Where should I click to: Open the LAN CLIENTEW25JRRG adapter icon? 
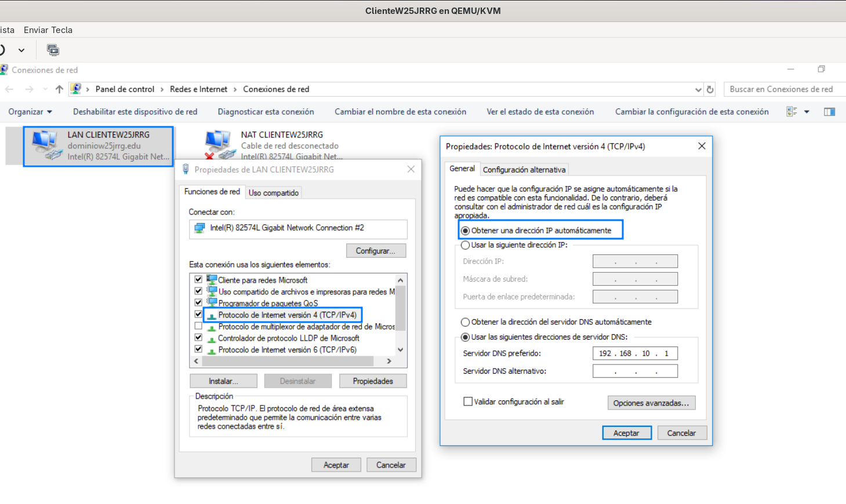46,145
